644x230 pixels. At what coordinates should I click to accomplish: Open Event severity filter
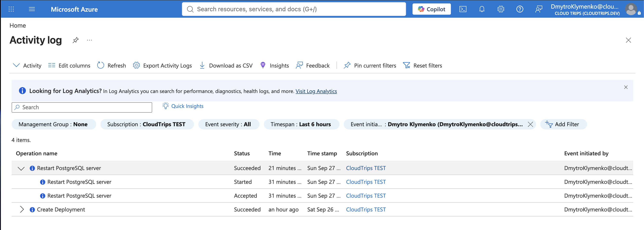pos(229,124)
